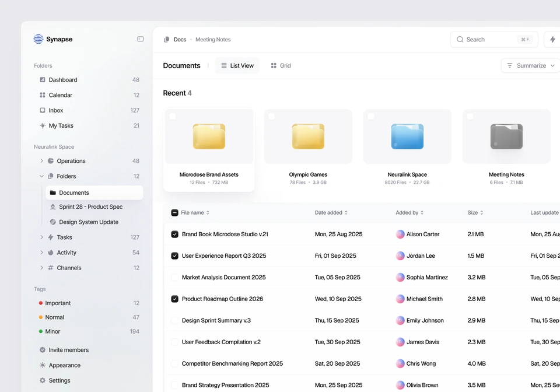Click the Sprint 28 - Product Spec icon
The width and height of the screenshot is (560, 392).
pyautogui.click(x=53, y=206)
